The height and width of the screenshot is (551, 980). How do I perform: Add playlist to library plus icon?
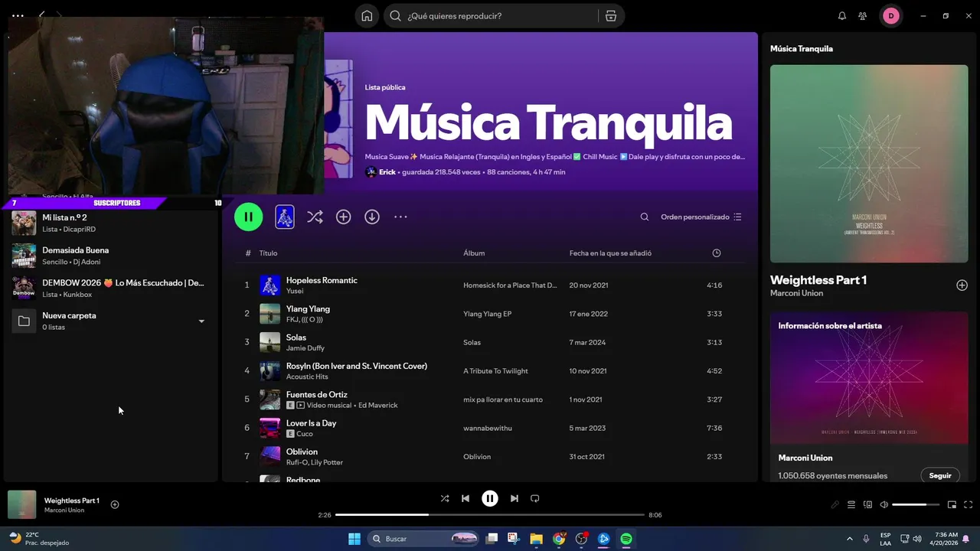[344, 217]
